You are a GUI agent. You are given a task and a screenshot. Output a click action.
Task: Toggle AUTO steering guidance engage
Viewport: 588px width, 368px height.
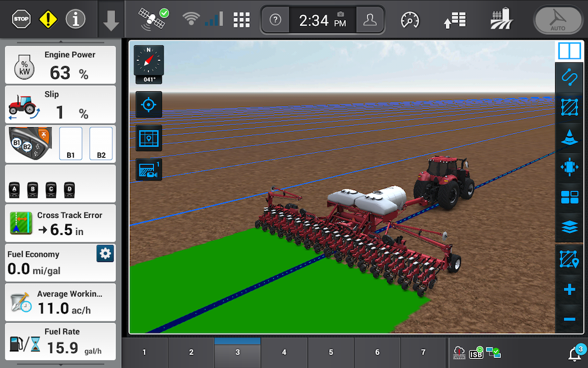(557, 20)
